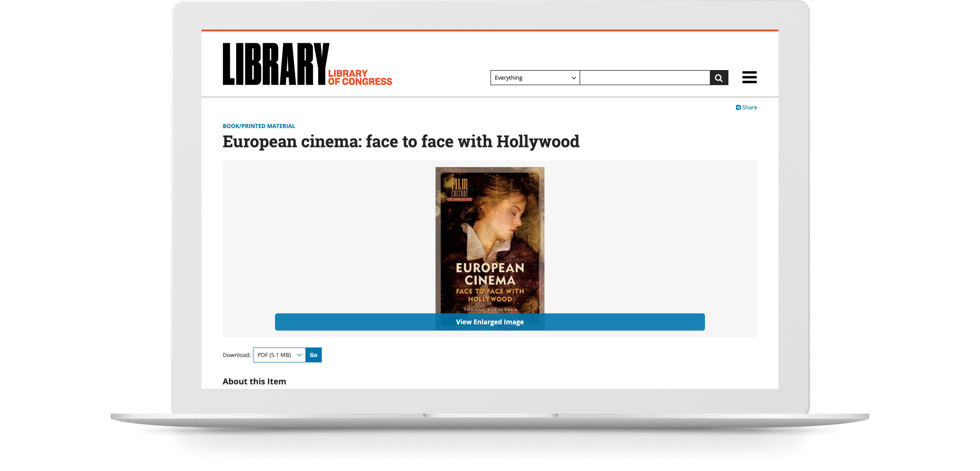980x471 pixels.
Task: Click the magnifier search button
Action: pyautogui.click(x=719, y=77)
